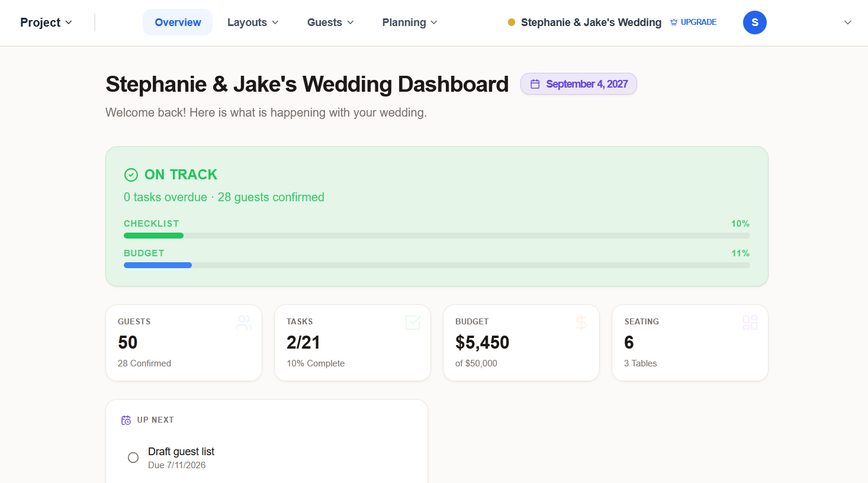
Task: Click the Due 7/11/2026 task row
Action: [x=176, y=465]
